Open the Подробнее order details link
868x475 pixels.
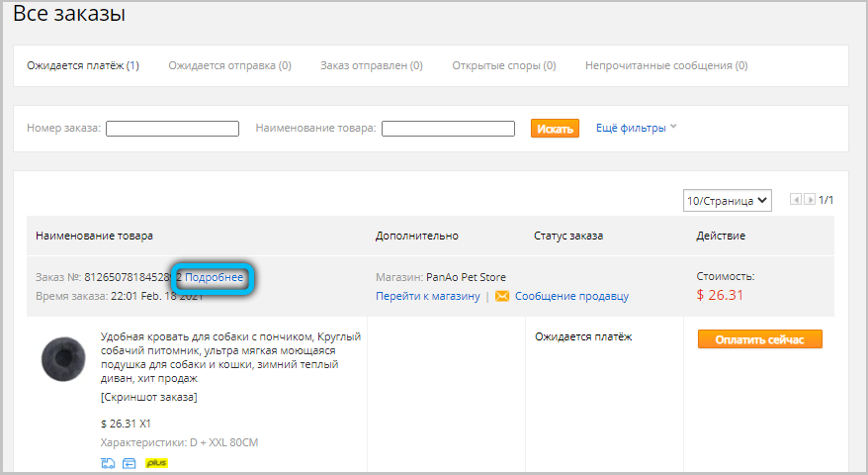[214, 278]
